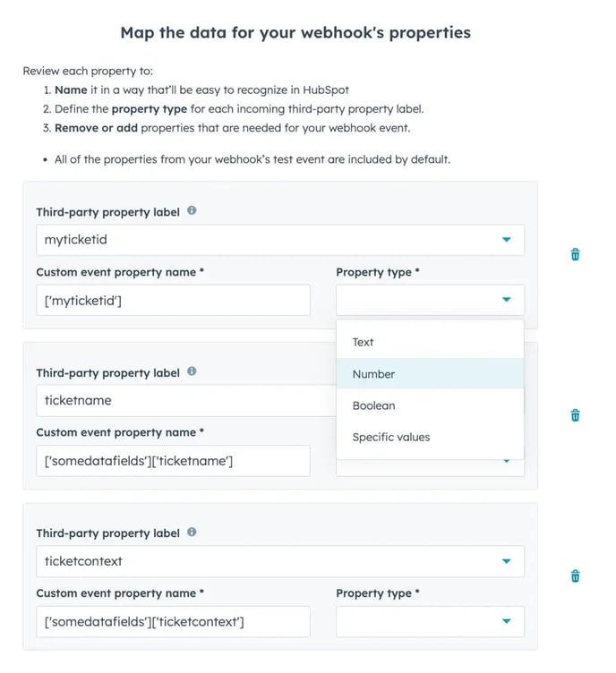Choose the Number property type option

tap(373, 374)
